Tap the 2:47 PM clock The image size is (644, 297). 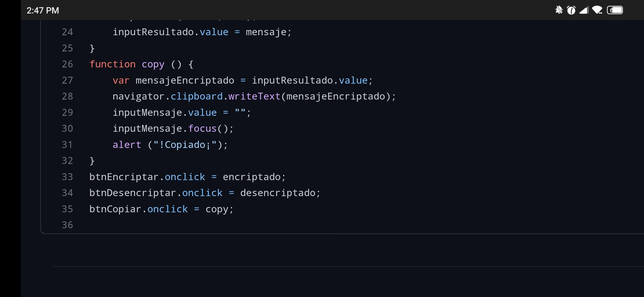click(43, 10)
